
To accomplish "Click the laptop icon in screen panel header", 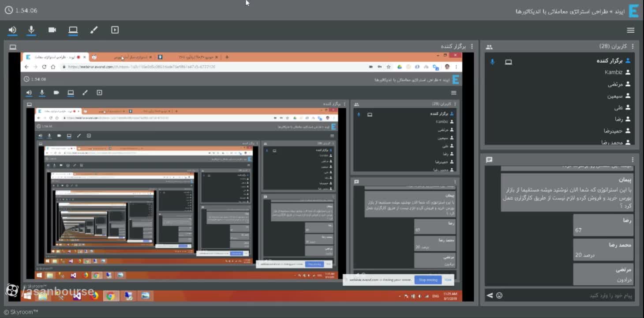I will point(13,47).
